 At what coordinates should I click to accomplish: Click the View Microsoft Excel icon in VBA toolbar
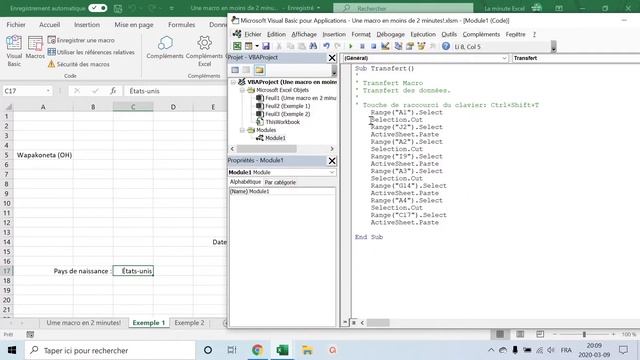coord(237,47)
